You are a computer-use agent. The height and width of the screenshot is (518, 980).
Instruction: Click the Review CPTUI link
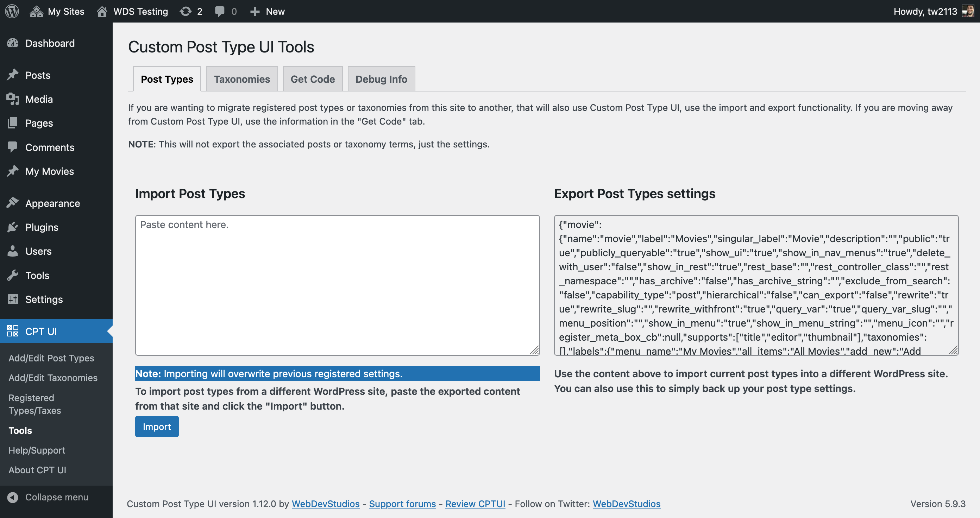point(475,503)
